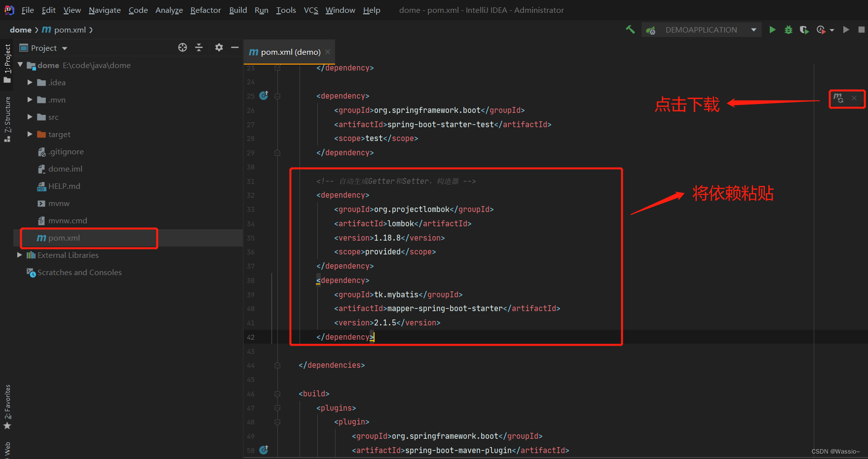Open Project panel settings gear
The image size is (868, 459).
coord(219,47)
